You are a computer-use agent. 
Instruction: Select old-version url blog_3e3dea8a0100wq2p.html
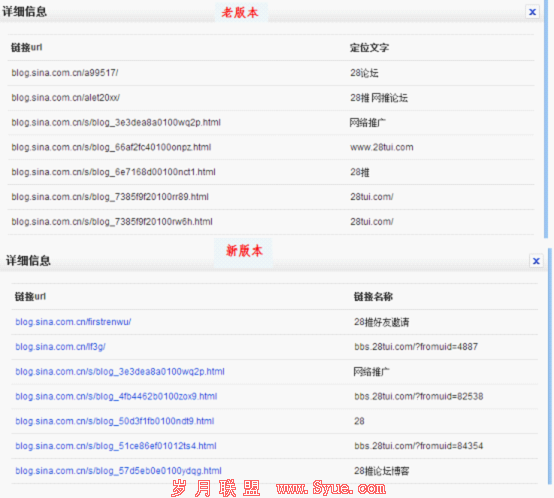[x=116, y=123]
